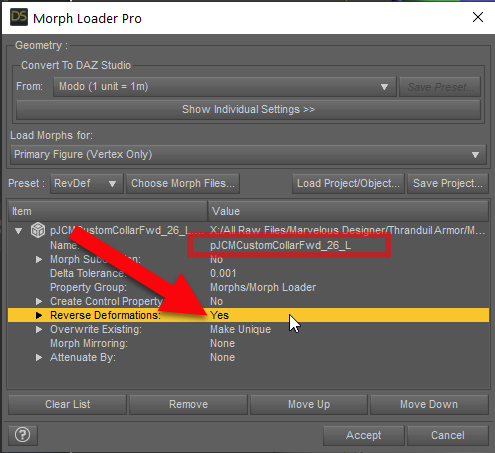The image size is (495, 453).
Task: Click the Overwrite Existing Make Unique value
Action: point(240,329)
